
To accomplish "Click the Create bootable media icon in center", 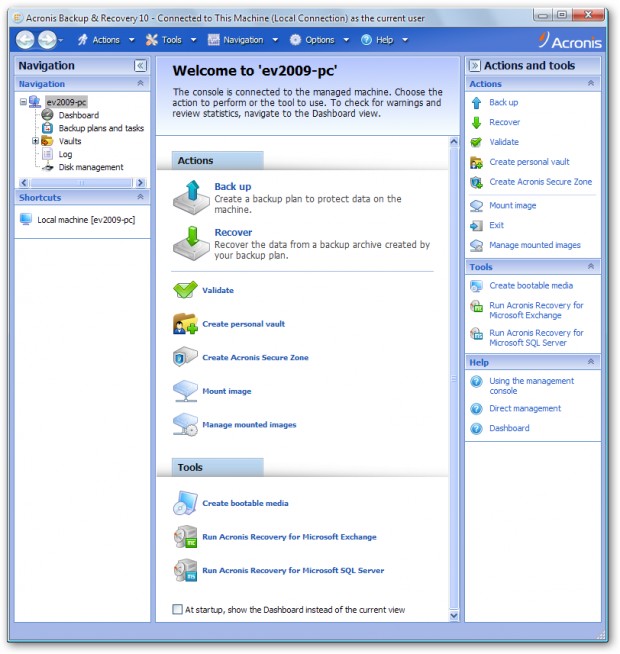I will point(185,503).
